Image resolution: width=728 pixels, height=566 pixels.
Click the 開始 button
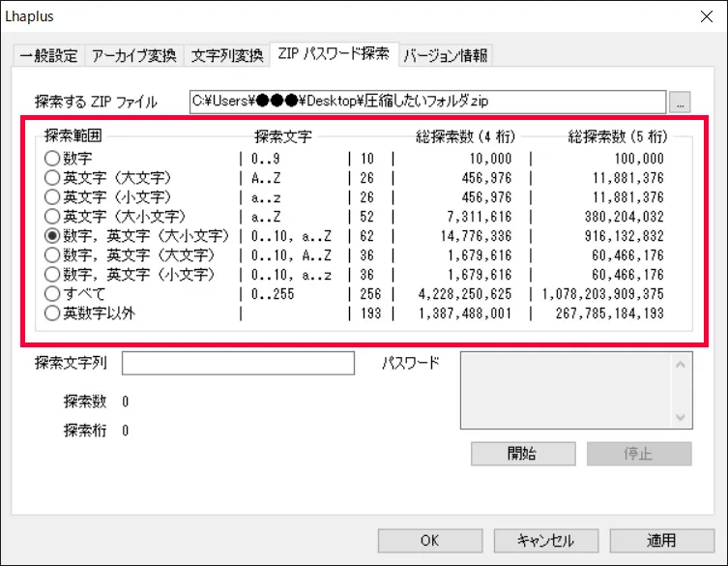[x=523, y=454]
